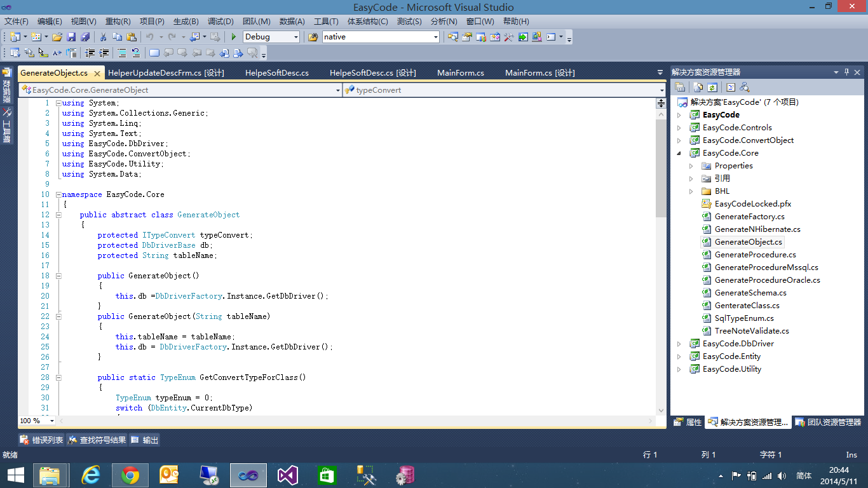
Task: Click the Open File folder icon
Action: point(57,37)
